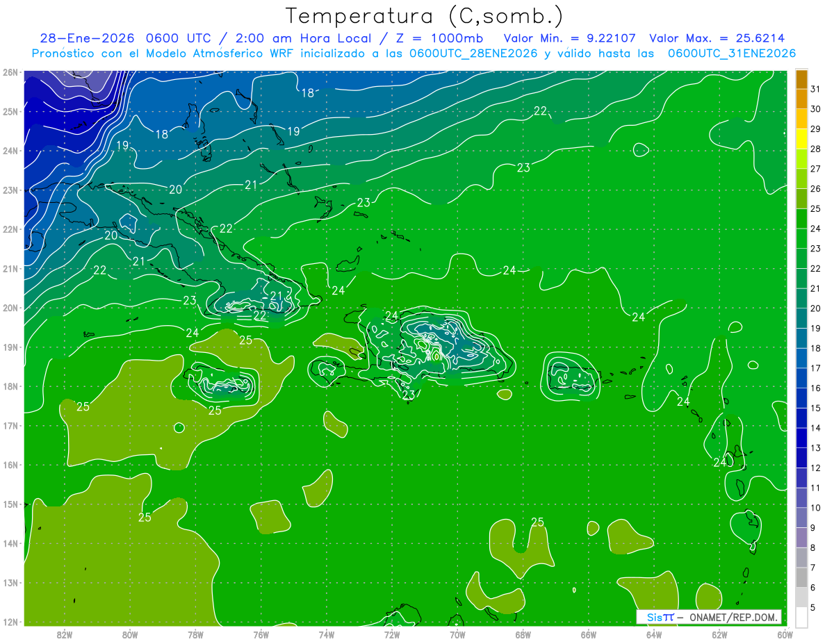Click the 66W longitude axis label
The image size is (834, 644).
pyautogui.click(x=588, y=634)
